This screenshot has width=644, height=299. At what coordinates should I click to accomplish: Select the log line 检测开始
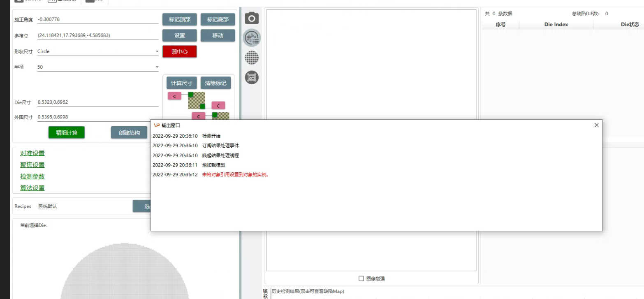click(211, 136)
